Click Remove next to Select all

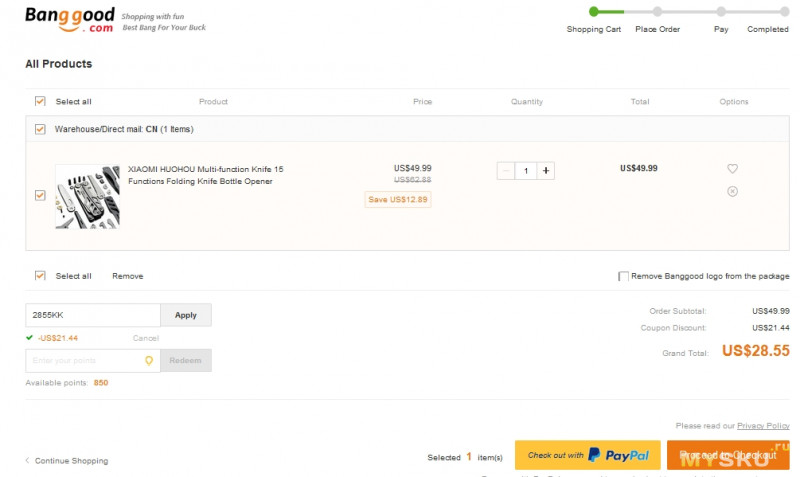click(x=128, y=276)
